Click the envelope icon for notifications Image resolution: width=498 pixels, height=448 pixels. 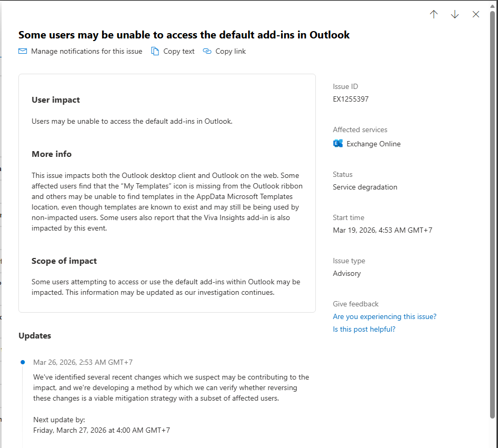[23, 51]
